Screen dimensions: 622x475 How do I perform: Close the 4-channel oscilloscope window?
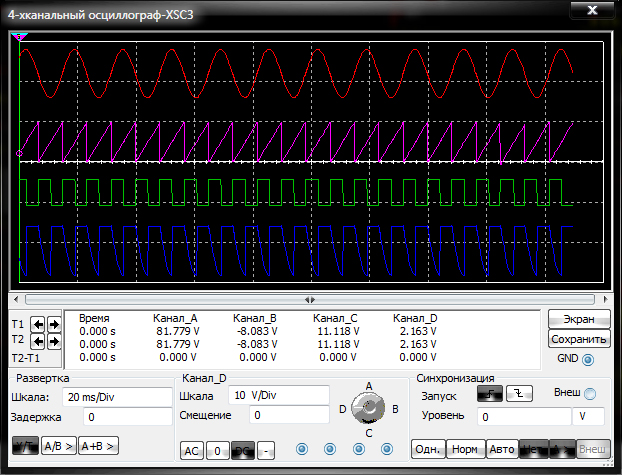click(x=592, y=10)
